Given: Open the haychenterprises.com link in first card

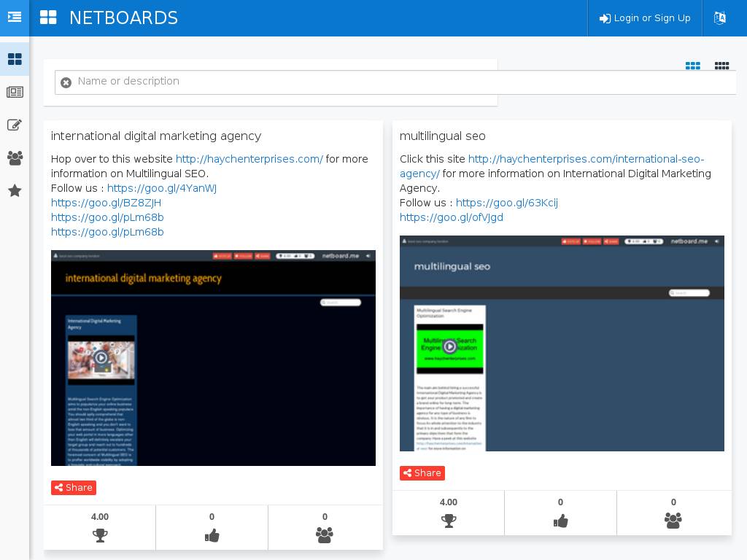Looking at the screenshot, I should [x=249, y=159].
